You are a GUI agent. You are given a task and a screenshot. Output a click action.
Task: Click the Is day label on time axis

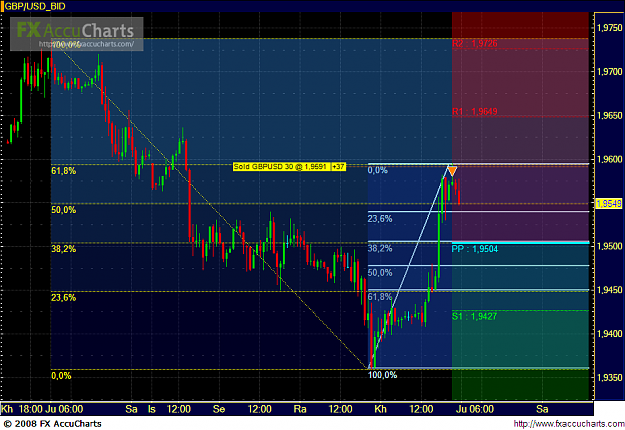(151, 409)
